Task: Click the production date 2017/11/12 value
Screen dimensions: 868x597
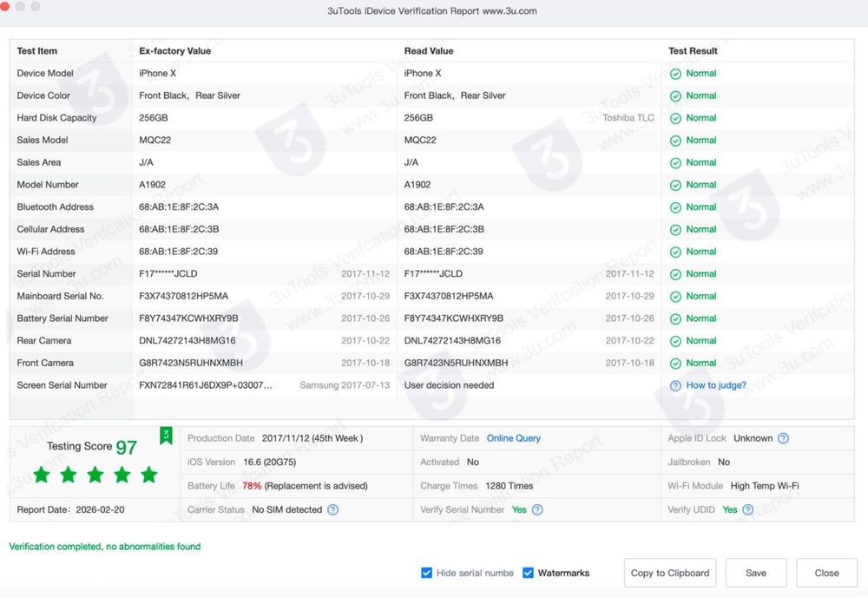Action: pyautogui.click(x=312, y=438)
